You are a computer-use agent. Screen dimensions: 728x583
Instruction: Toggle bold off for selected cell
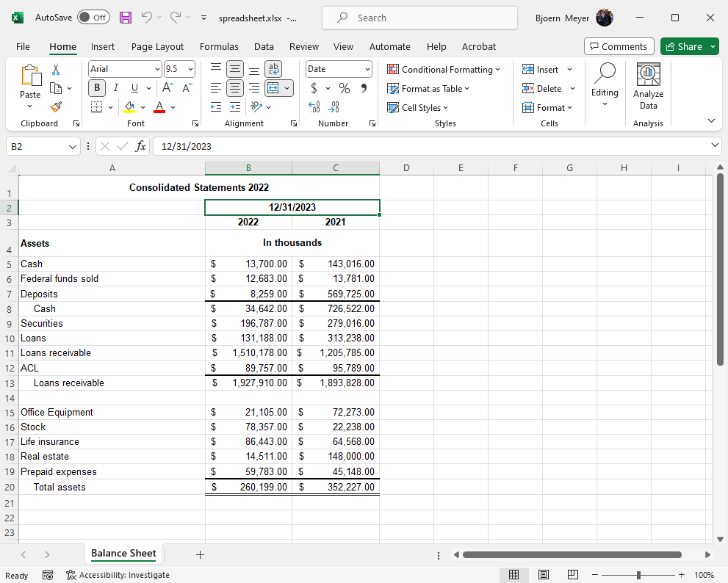tap(96, 87)
